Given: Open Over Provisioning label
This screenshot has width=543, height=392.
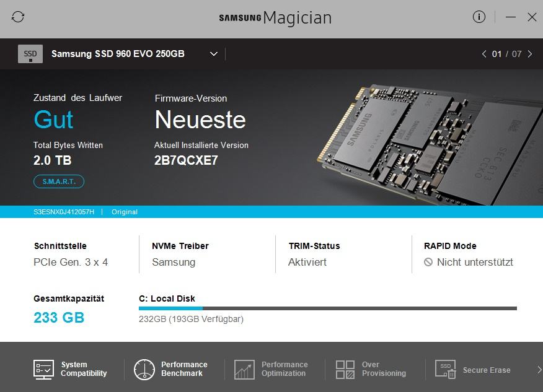Looking at the screenshot, I should pos(384,369).
